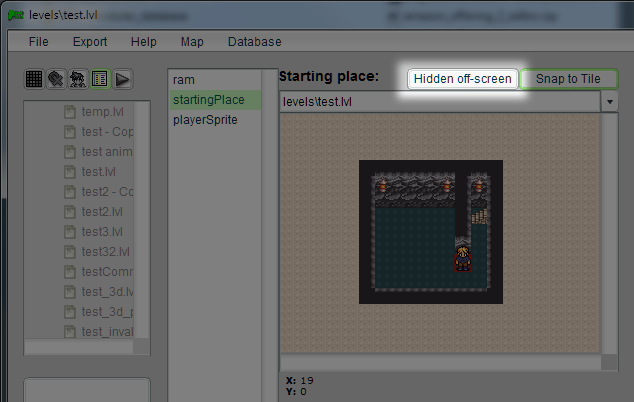Select the eraser tool icon in toolbar
This screenshot has height=402, width=634.
(x=56, y=78)
